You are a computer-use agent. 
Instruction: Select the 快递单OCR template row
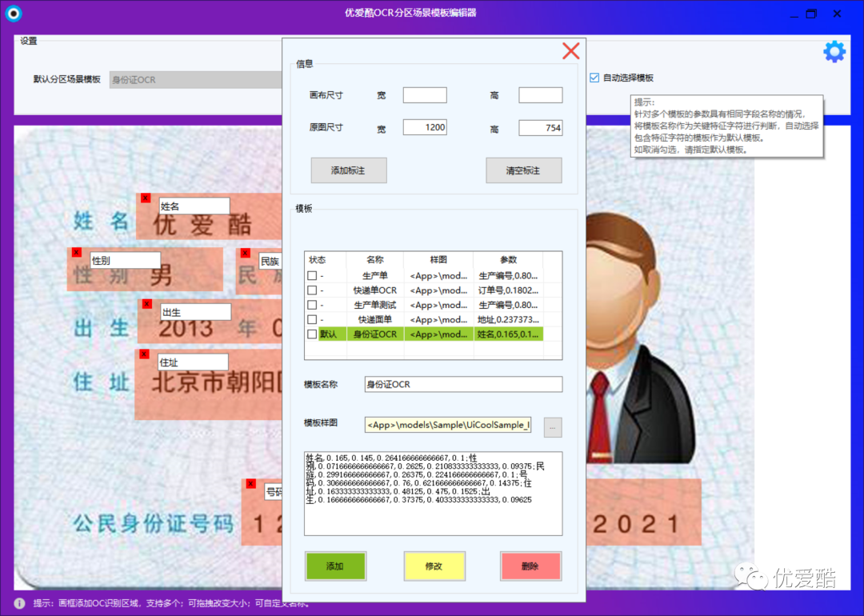[374, 290]
